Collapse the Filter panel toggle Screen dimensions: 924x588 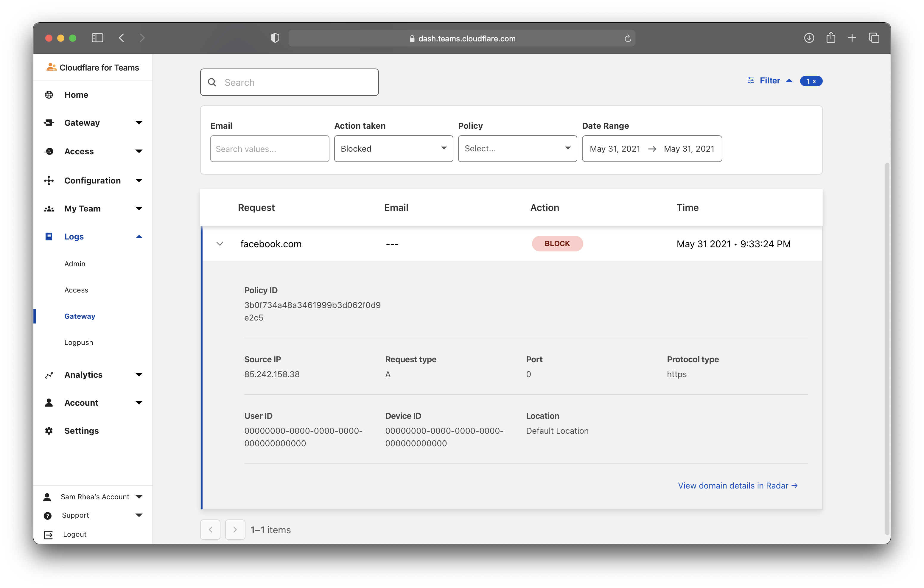[x=770, y=81]
